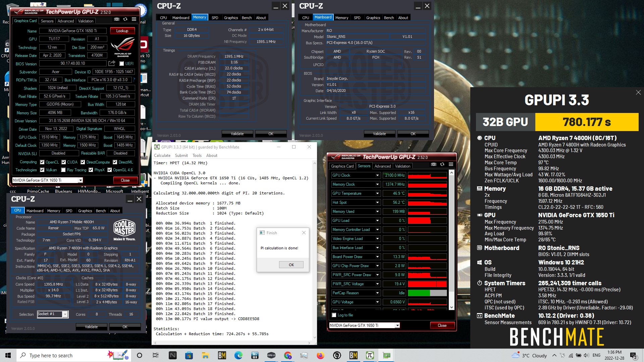This screenshot has width=644, height=362.
Task: Open Microsoft Store from the taskbar
Action: 189,355
